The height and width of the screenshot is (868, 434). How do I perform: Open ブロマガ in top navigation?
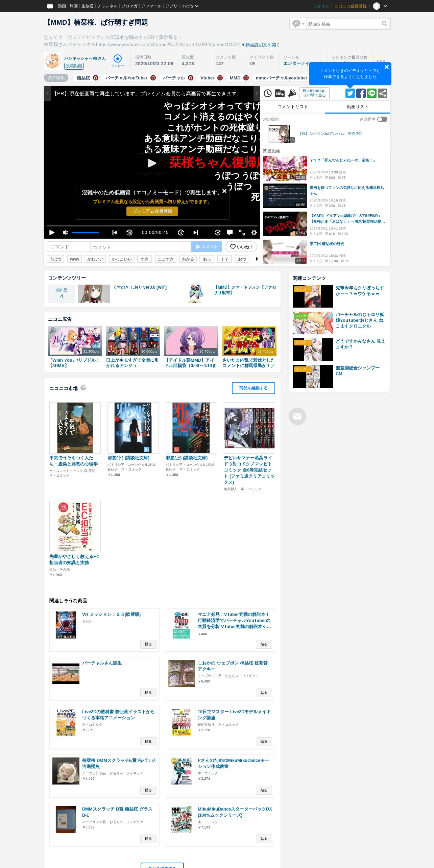129,6
